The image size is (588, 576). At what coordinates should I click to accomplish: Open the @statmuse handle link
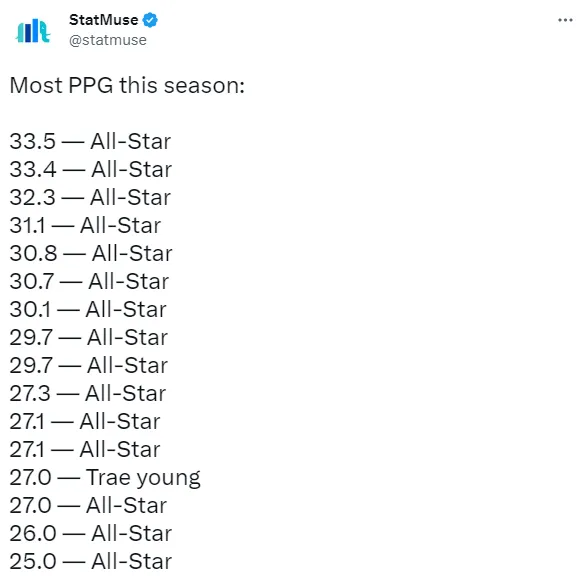click(x=108, y=40)
